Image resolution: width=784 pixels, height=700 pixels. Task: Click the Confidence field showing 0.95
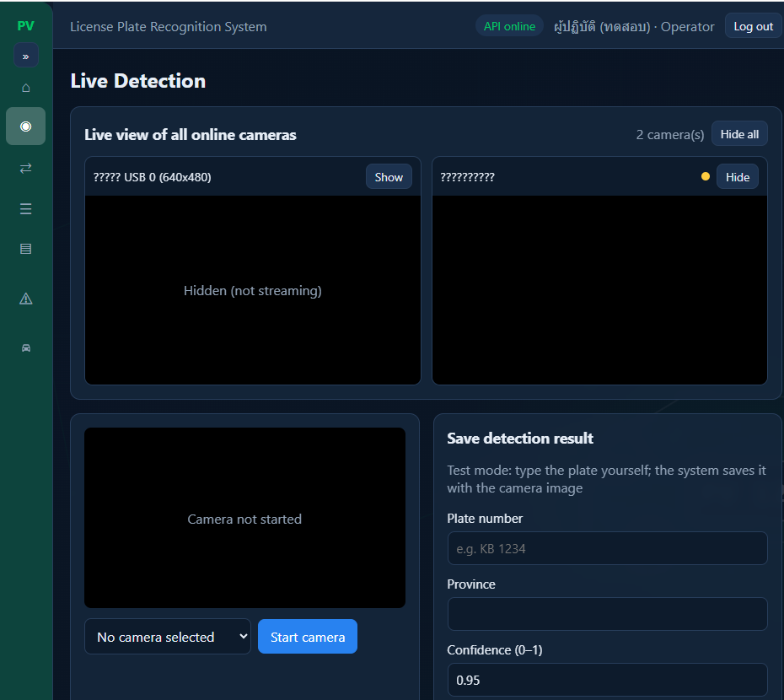click(x=607, y=680)
